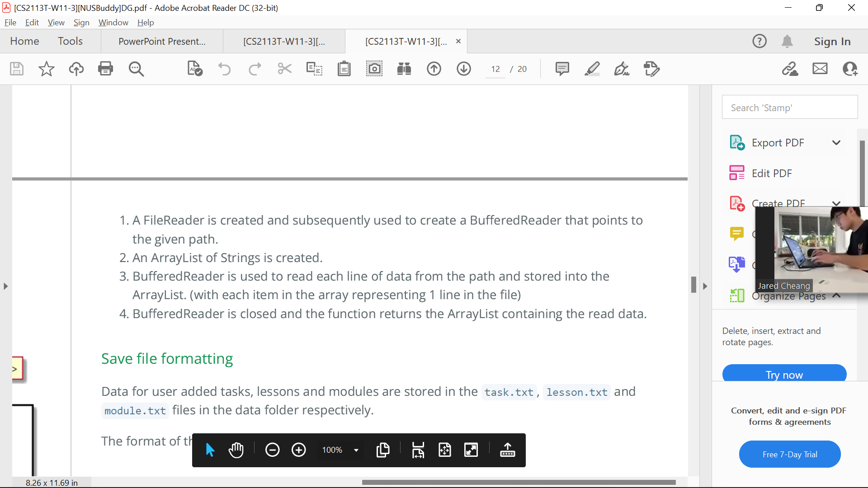
Task: Switch to PowerPoint Present... tab
Action: 162,42
